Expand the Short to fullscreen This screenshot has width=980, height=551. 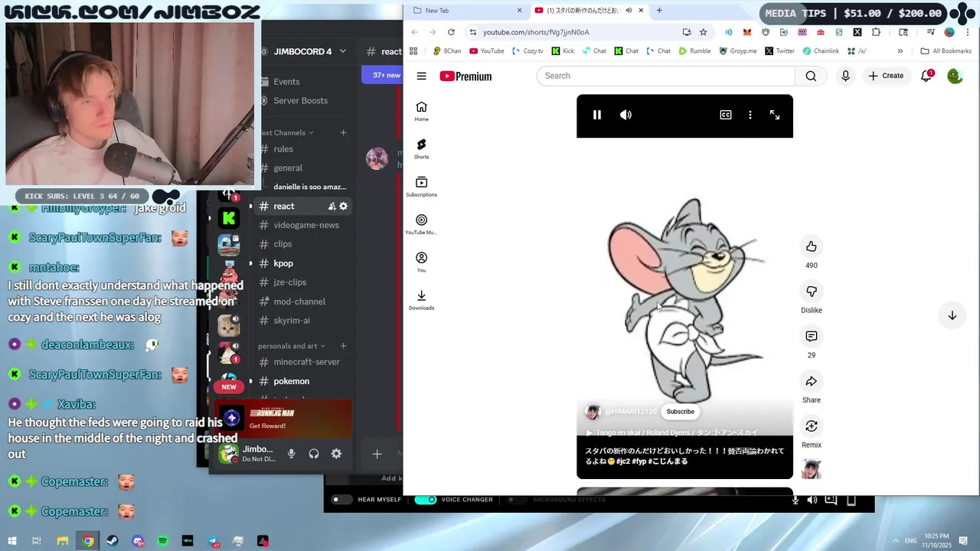point(775,115)
